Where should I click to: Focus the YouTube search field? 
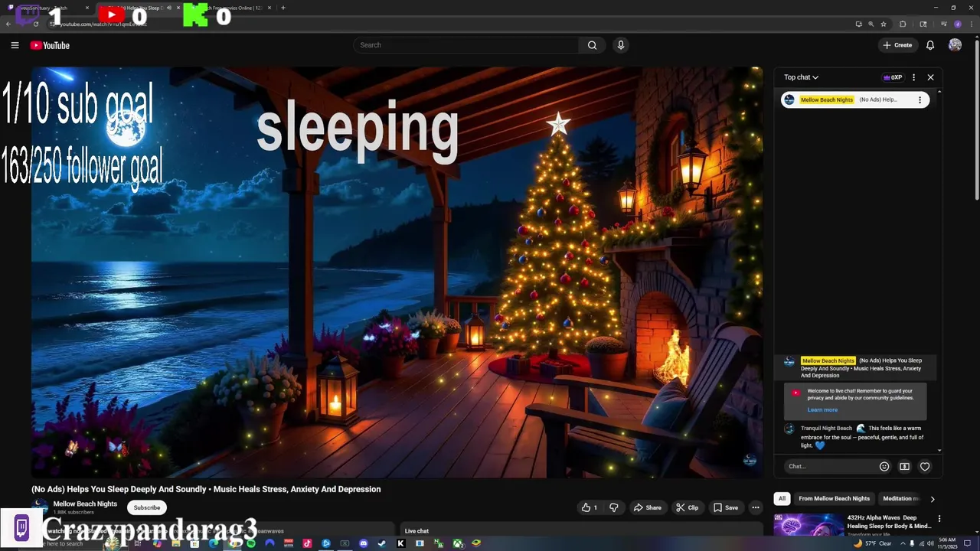click(467, 45)
